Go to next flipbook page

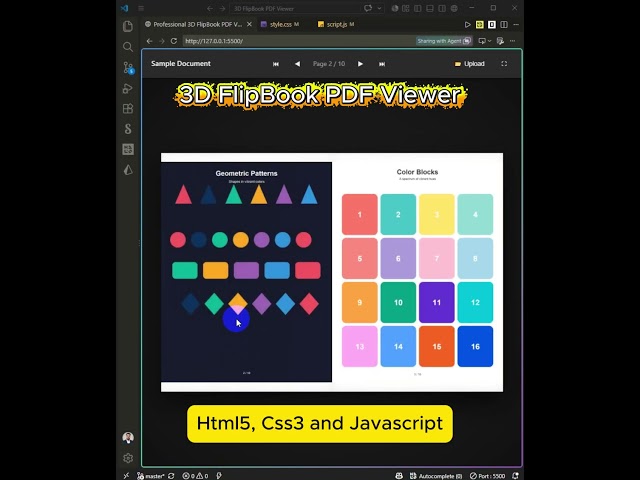coord(360,64)
